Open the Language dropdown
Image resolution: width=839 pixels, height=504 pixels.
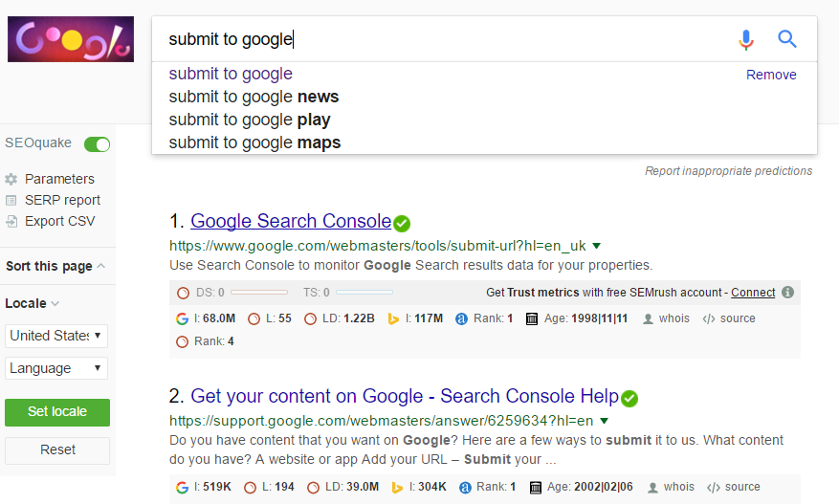click(x=56, y=368)
